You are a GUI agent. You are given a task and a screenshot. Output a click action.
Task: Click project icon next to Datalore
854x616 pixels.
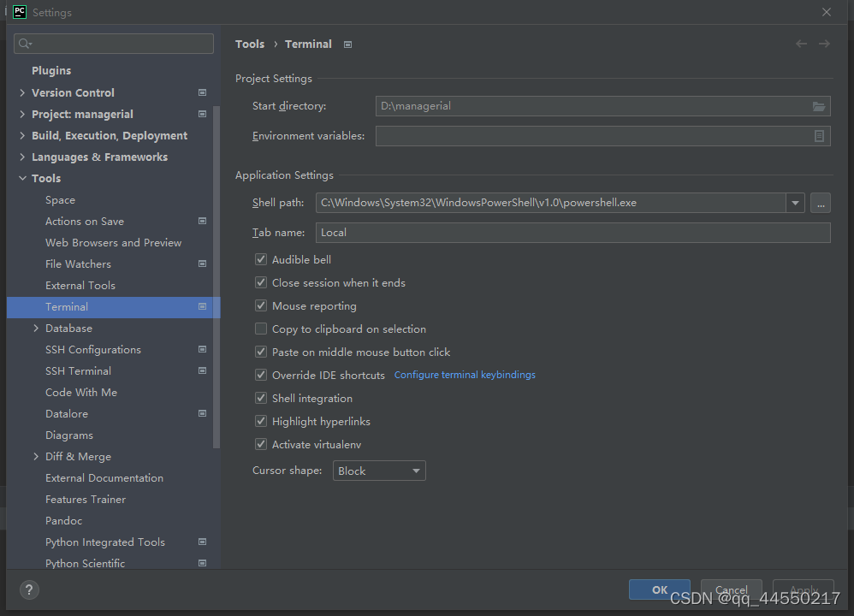pos(202,413)
